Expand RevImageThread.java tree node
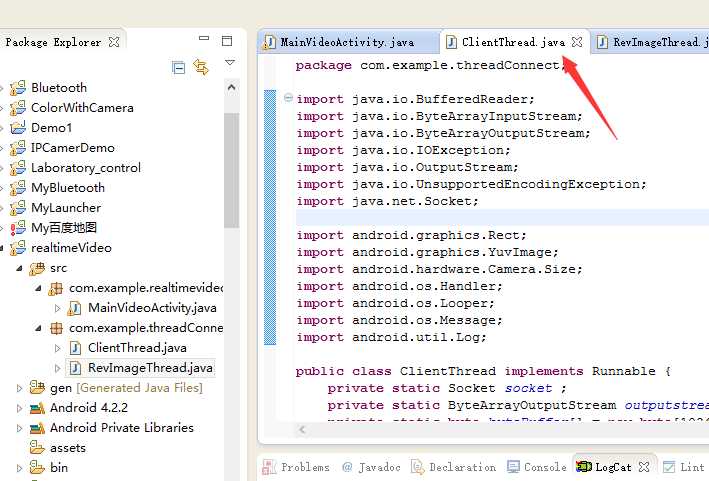This screenshot has width=709, height=481. click(x=57, y=368)
